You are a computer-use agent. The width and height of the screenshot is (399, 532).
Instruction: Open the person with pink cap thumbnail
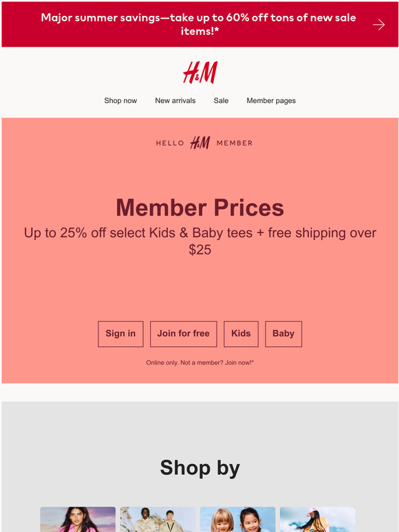coord(318,520)
